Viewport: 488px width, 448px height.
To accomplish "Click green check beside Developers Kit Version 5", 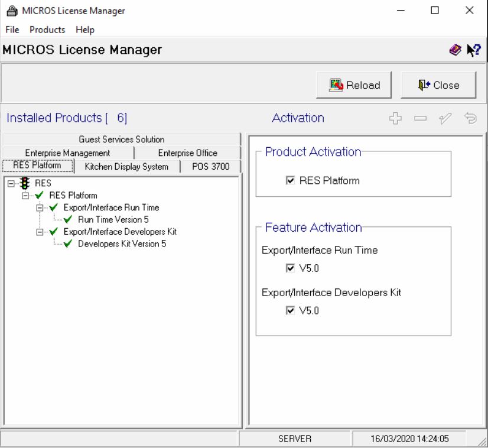I will coord(68,244).
